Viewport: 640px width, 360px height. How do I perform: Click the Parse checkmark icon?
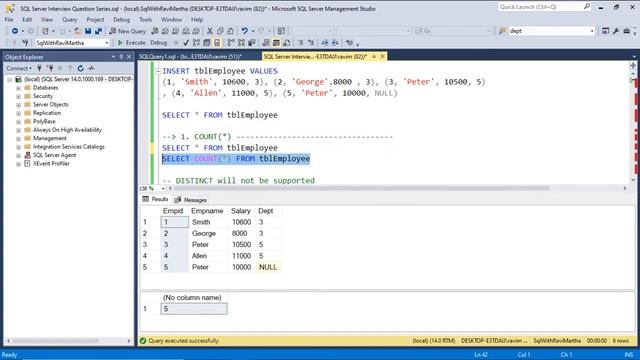(x=186, y=42)
